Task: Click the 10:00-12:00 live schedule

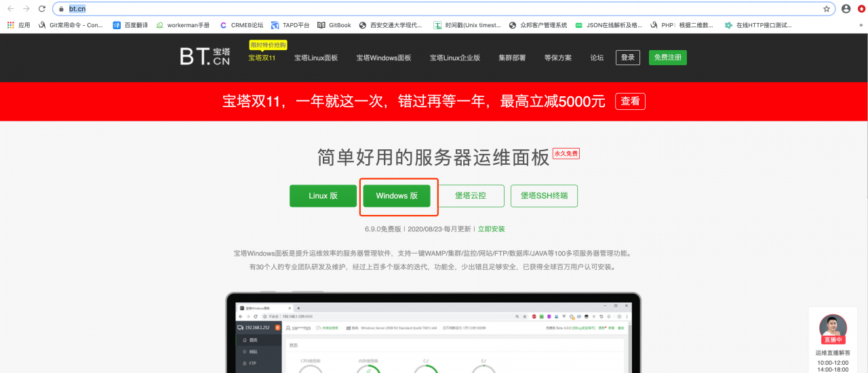Action: pyautogui.click(x=833, y=362)
